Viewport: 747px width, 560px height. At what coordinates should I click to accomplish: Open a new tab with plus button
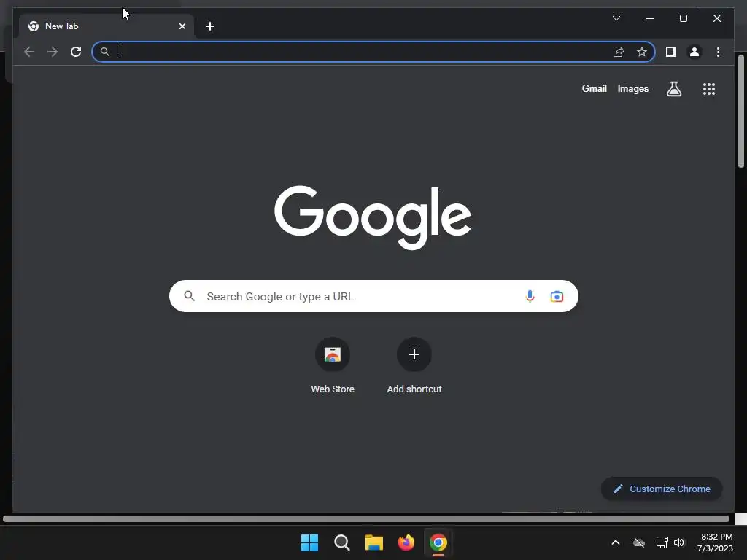click(x=210, y=26)
